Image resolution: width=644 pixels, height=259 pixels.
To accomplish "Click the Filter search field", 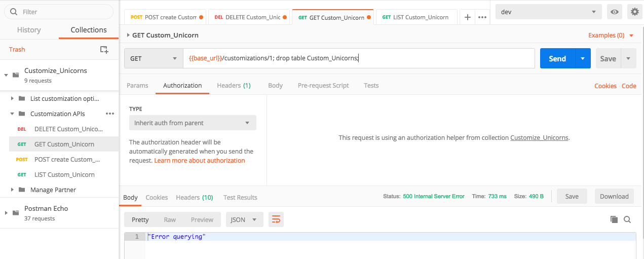I will [59, 12].
